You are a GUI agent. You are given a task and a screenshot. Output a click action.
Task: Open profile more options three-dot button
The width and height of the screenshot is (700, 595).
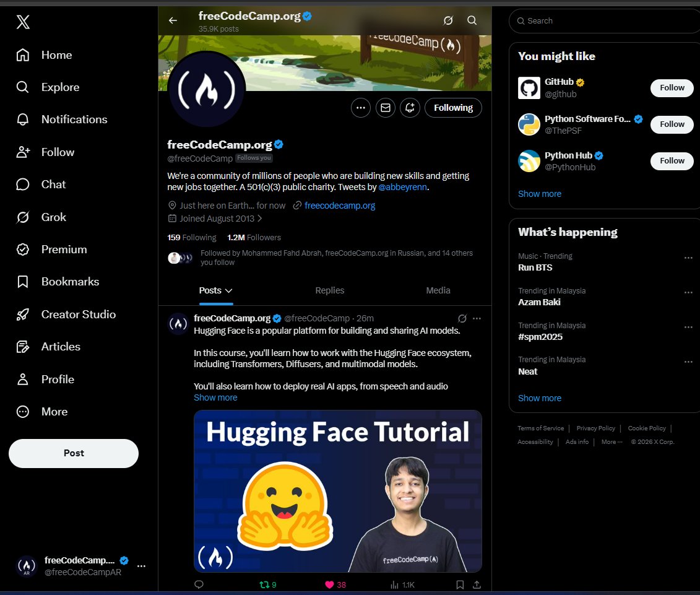click(x=361, y=108)
